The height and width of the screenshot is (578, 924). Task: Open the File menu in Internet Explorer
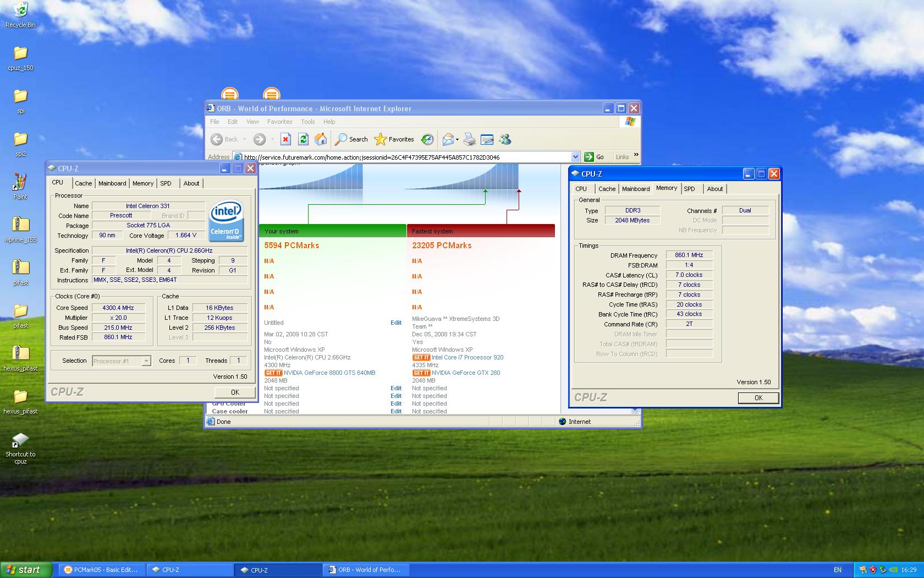(x=215, y=122)
